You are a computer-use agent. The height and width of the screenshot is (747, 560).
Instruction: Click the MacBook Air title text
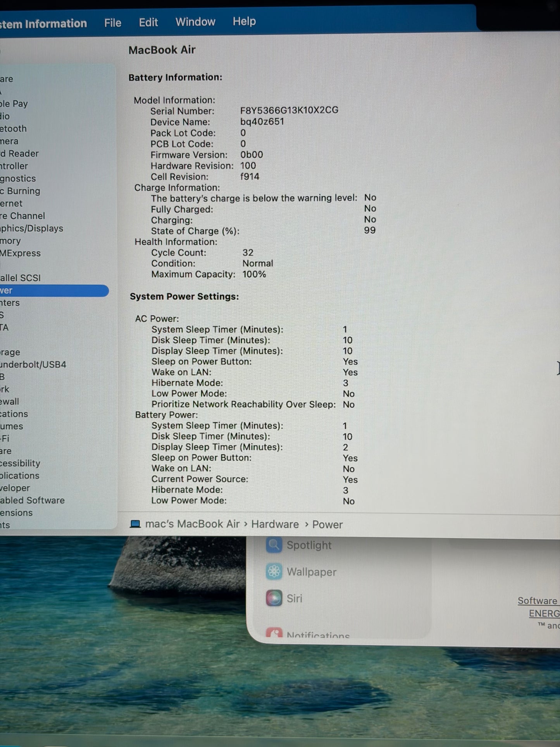point(162,50)
